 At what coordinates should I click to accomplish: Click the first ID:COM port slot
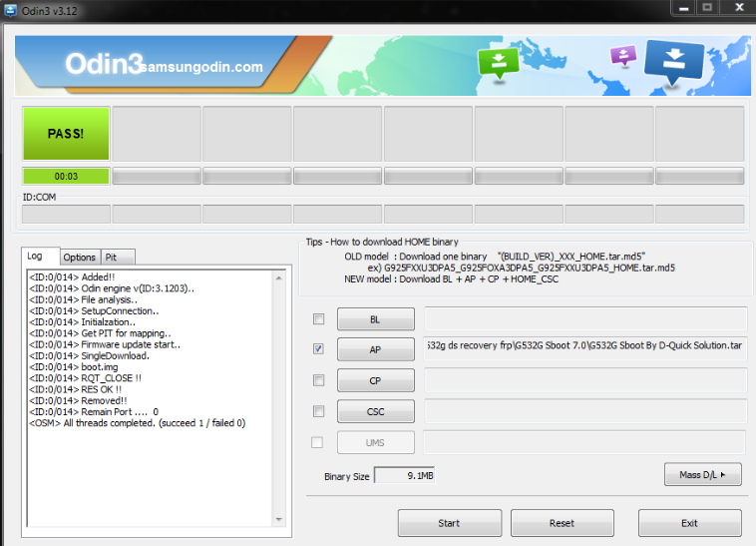pyautogui.click(x=66, y=214)
